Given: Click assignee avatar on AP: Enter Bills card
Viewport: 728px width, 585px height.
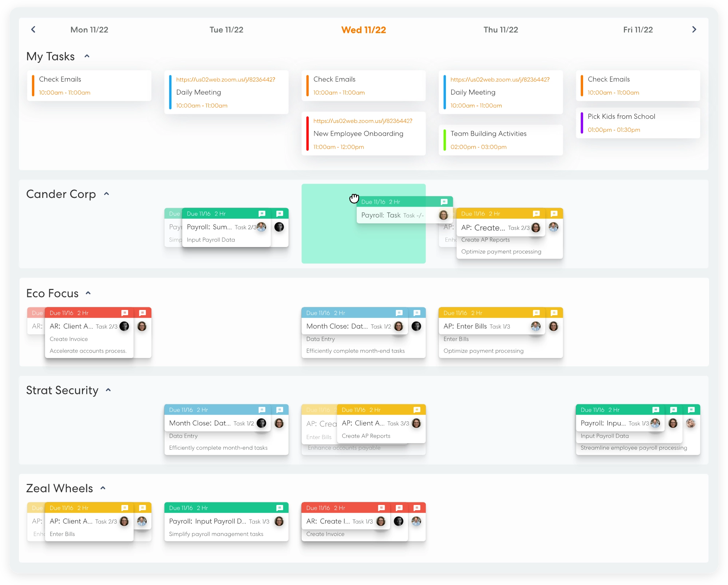Looking at the screenshot, I should click(536, 326).
